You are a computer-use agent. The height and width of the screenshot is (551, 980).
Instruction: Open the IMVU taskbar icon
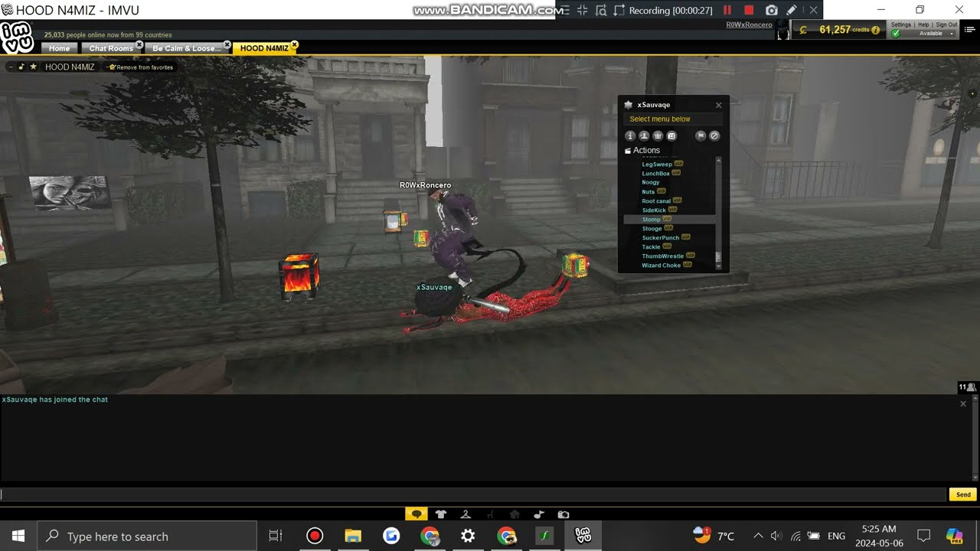pos(583,536)
